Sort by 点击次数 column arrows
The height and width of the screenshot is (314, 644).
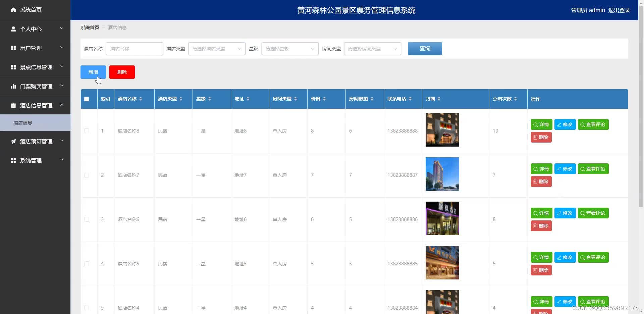tap(516, 99)
